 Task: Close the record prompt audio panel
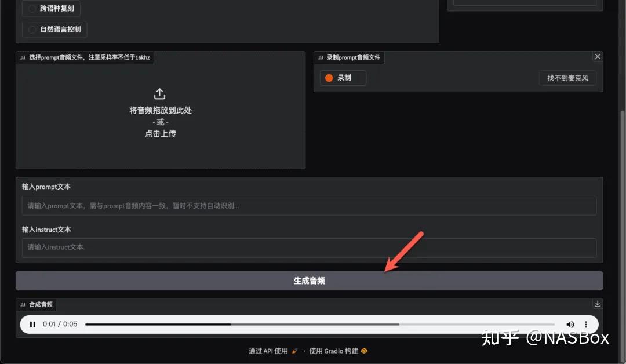598,57
